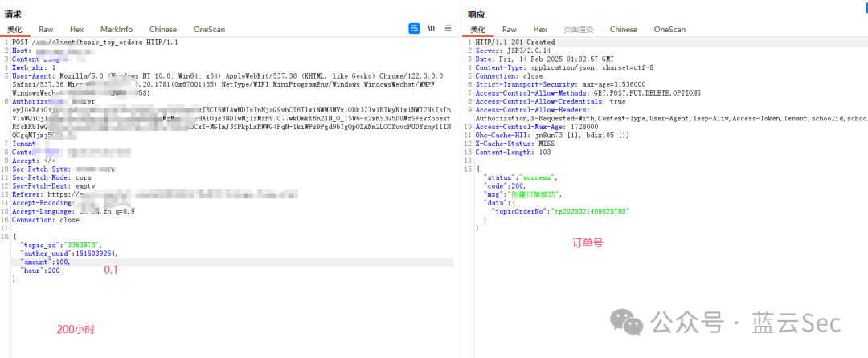
Task: Select the MarkInfo tab
Action: pos(117,29)
